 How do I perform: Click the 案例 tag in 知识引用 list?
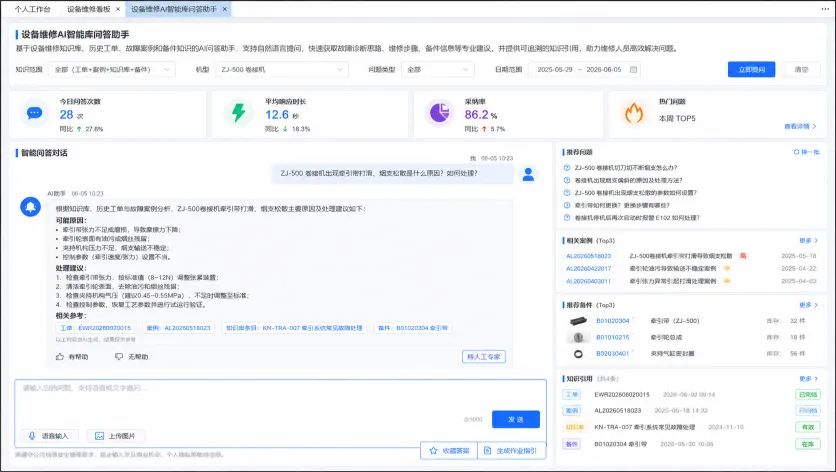[x=572, y=411]
